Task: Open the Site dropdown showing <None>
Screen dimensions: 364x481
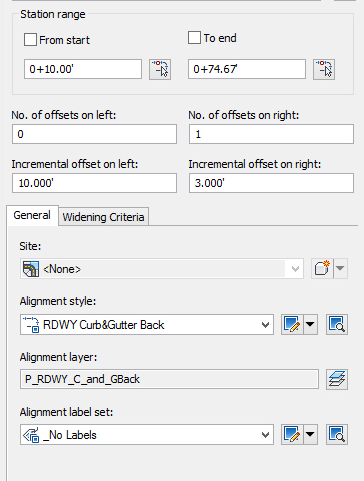Action: (x=162, y=268)
